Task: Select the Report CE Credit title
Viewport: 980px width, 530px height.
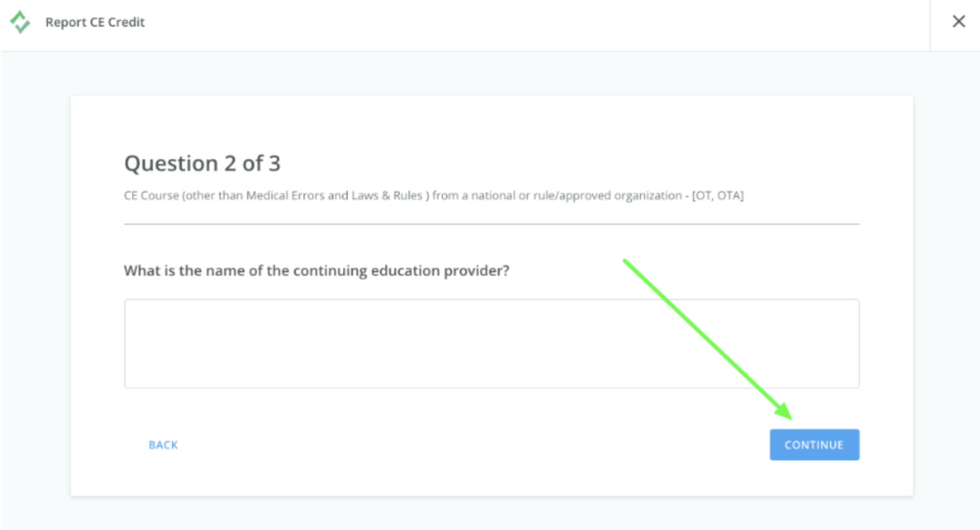Action: (94, 22)
